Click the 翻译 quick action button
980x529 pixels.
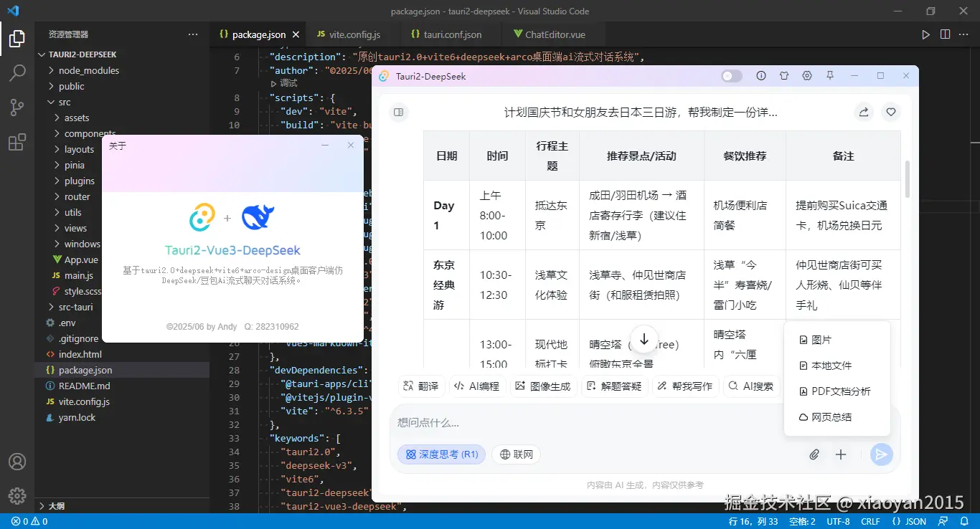(x=421, y=386)
